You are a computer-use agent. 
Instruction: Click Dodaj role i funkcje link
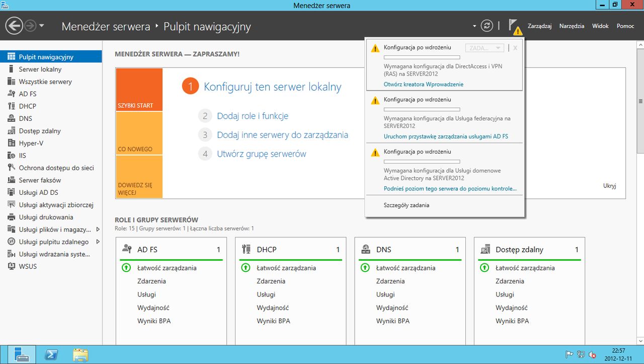253,116
